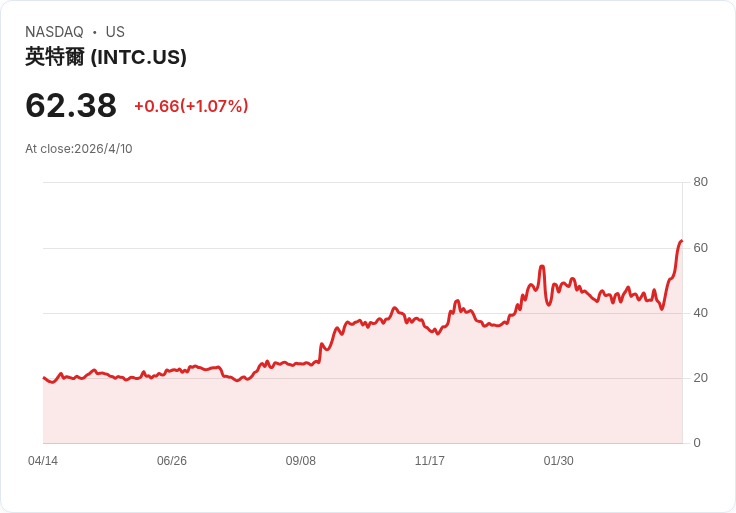Choose the 11/17 date axis label

coord(430,461)
